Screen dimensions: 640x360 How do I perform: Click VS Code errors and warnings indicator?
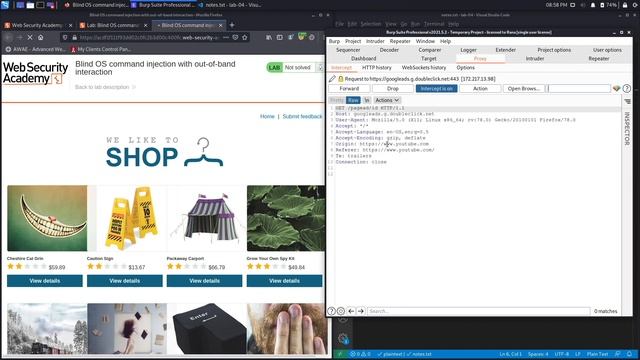360,354
